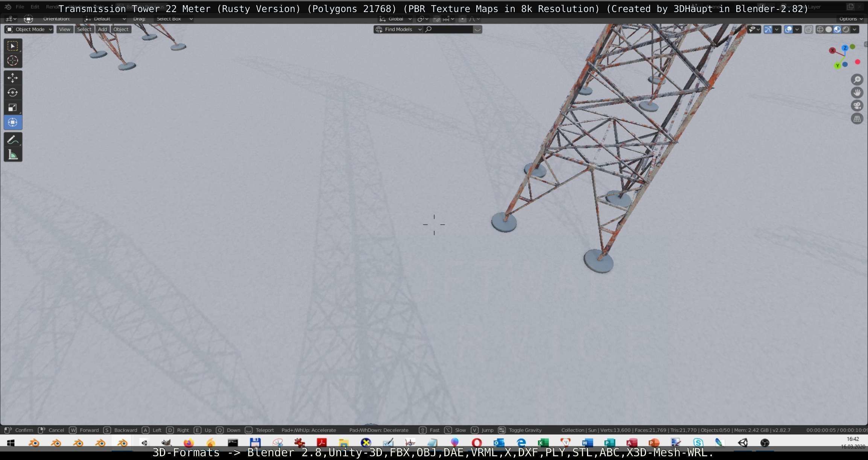Open the Edit menu

[35, 7]
